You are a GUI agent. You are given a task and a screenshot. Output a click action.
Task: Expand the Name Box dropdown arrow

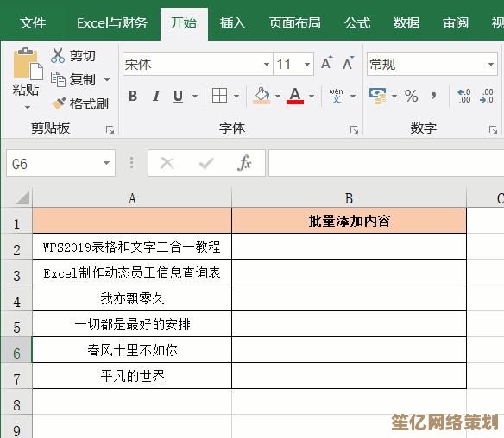106,163
